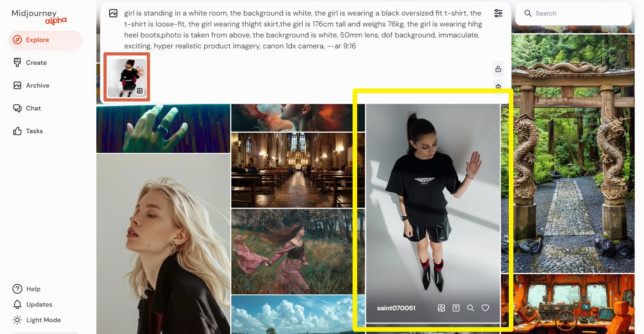The width and height of the screenshot is (644, 334).
Task: Open the Tasks section
Action: click(x=28, y=131)
